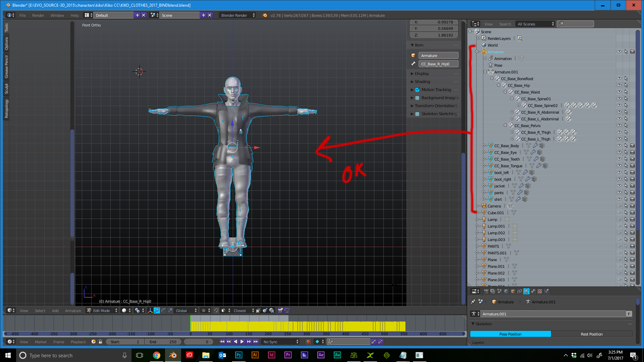Open the Render Layers properties tab icon
This screenshot has height=362, width=644.
coord(492,291)
